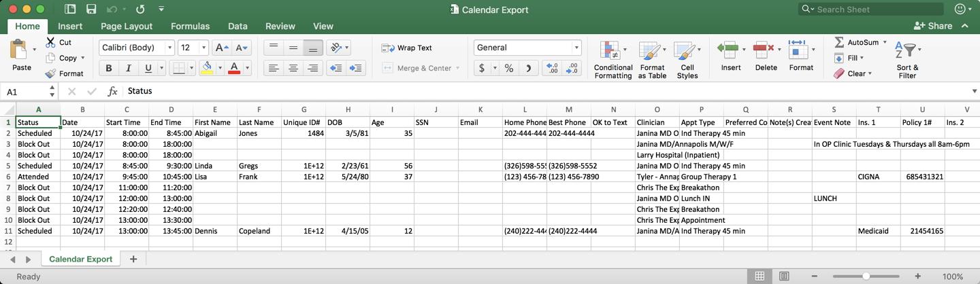Switch to the Formulas ribbon tab
Image resolution: width=980 pixels, height=284 pixels.
(x=190, y=26)
